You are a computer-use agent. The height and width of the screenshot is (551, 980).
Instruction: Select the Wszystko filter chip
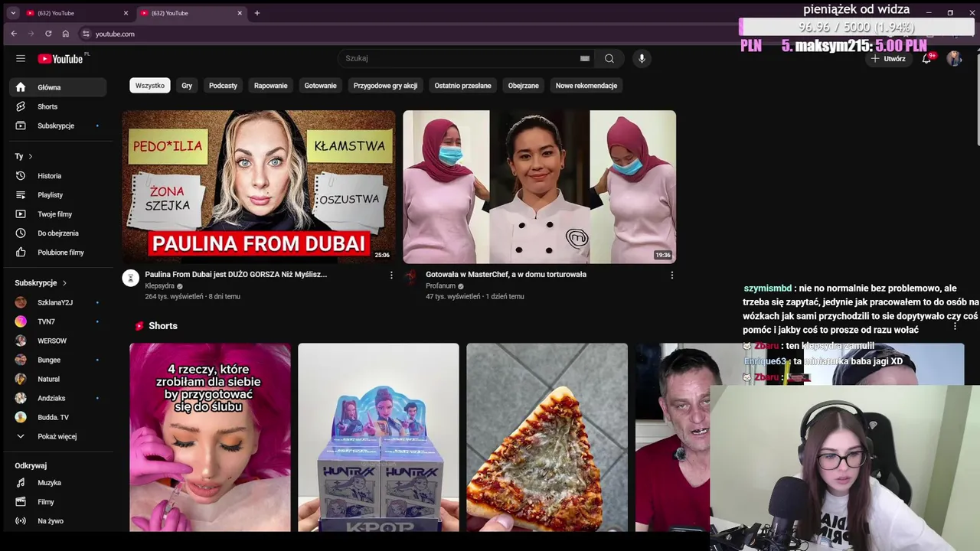point(150,86)
